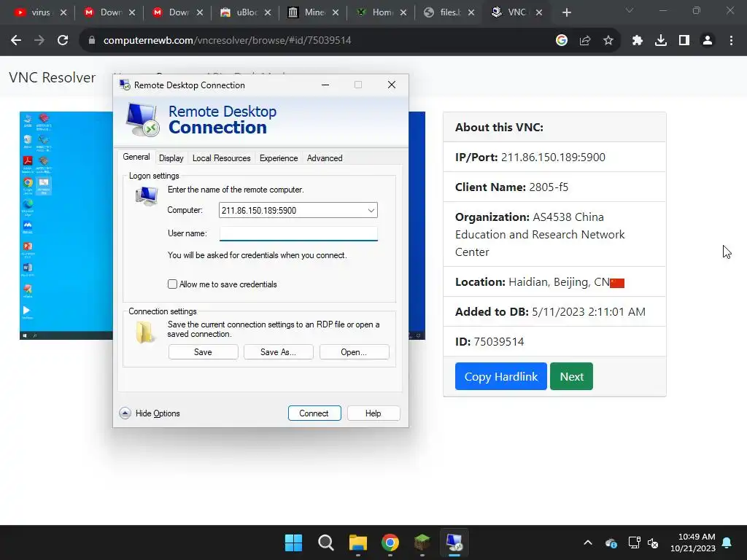Click the ID 75039514 text
Viewport: 747px width, 560px height.
[x=489, y=341]
